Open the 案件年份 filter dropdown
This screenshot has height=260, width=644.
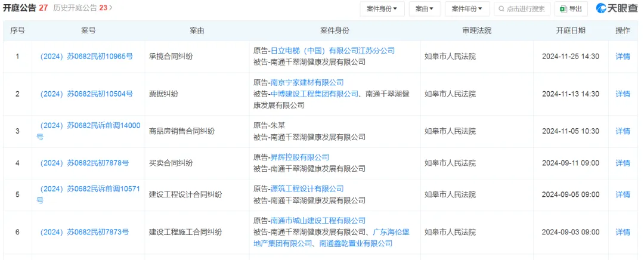[x=467, y=9]
